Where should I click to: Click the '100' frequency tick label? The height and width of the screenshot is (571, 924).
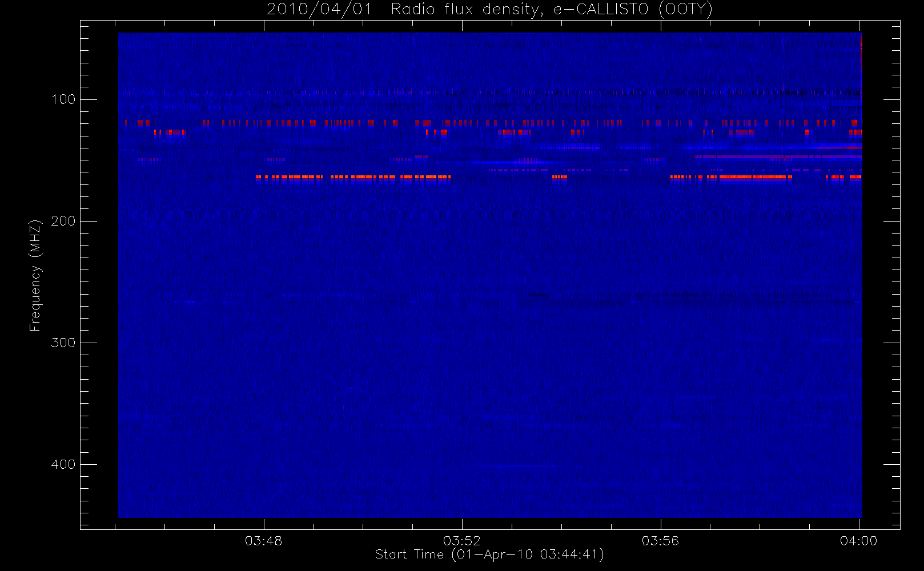[63, 99]
